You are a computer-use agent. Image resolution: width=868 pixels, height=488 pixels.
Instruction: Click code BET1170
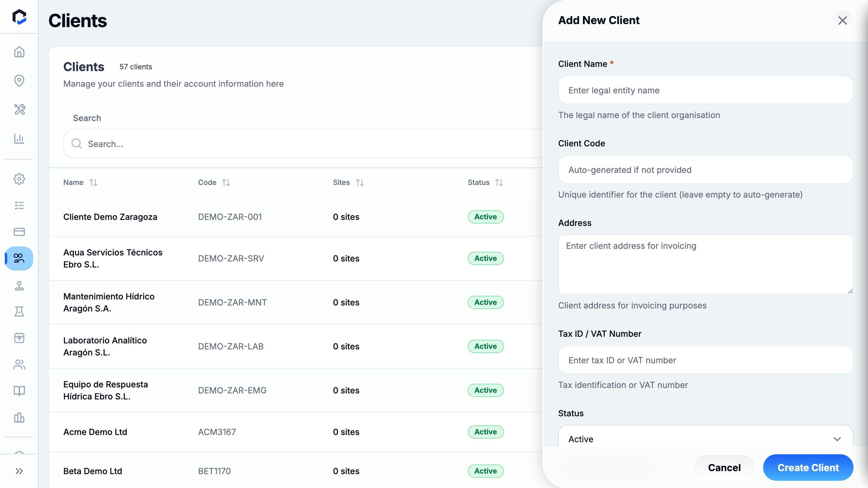[214, 471]
